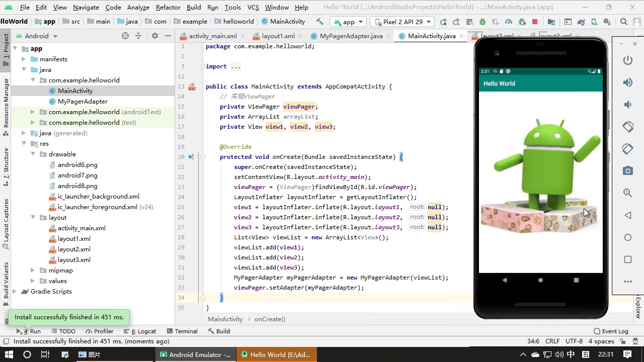644x362 pixels.
Task: Click Sync Project with Gradle Files icon
Action: tap(581, 22)
